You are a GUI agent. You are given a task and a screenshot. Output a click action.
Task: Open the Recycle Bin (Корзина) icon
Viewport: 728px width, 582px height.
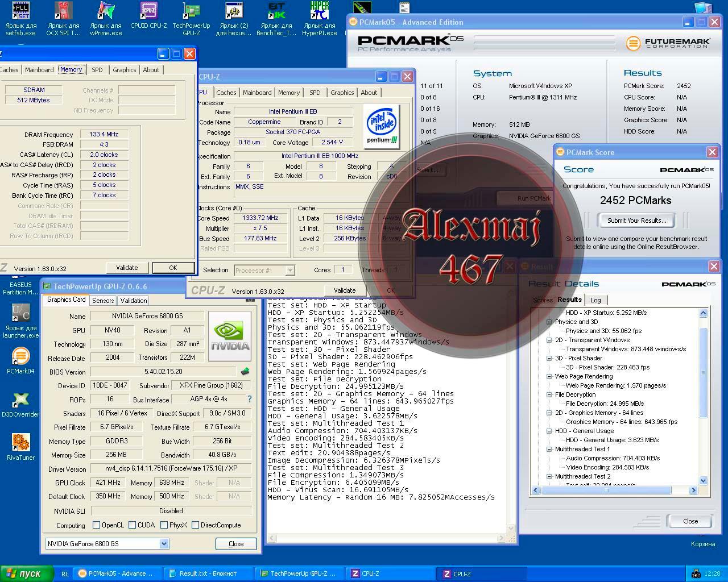click(703, 544)
